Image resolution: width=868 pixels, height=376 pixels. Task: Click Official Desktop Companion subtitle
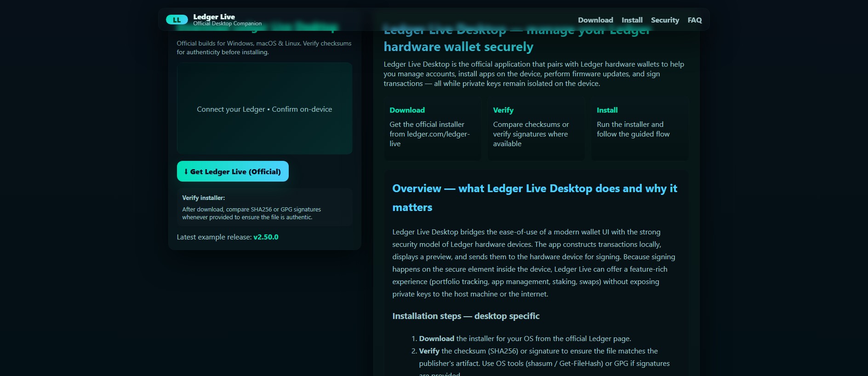click(227, 23)
